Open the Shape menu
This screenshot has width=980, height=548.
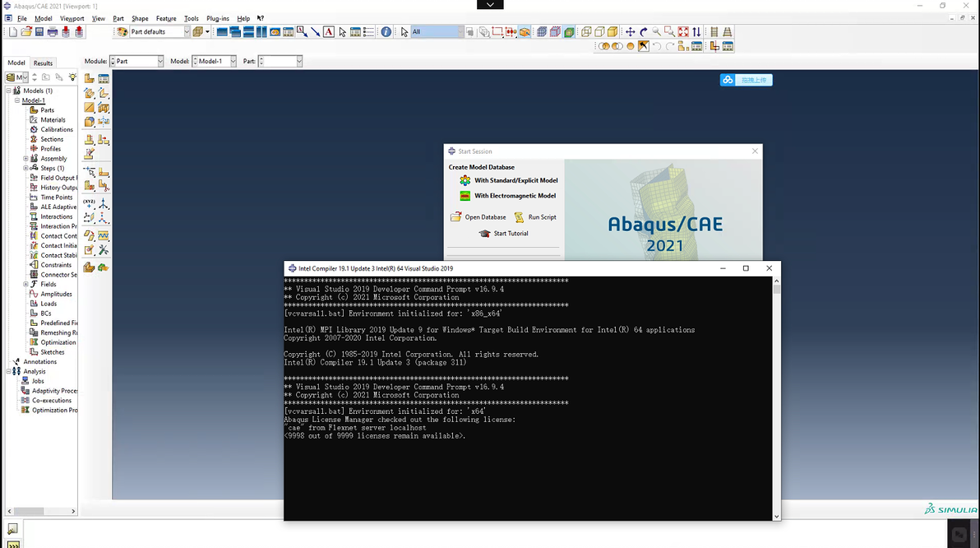(140, 19)
